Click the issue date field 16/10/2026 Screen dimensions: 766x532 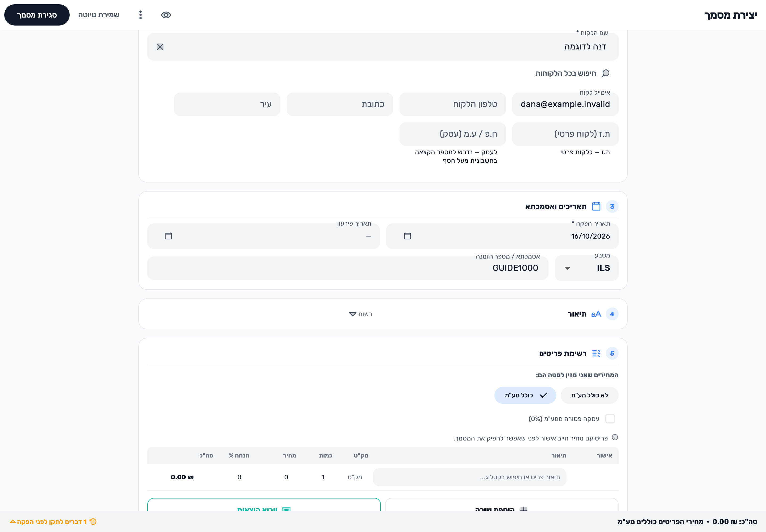pyautogui.click(x=502, y=236)
